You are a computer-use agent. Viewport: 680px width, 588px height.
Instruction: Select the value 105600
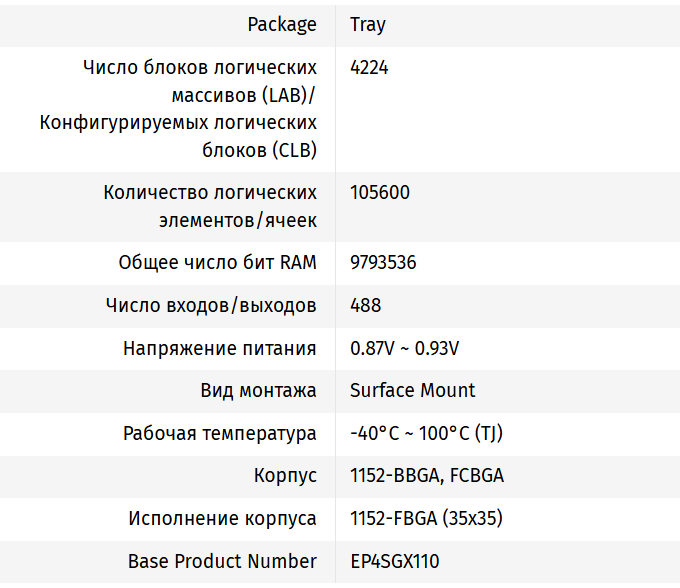(380, 192)
